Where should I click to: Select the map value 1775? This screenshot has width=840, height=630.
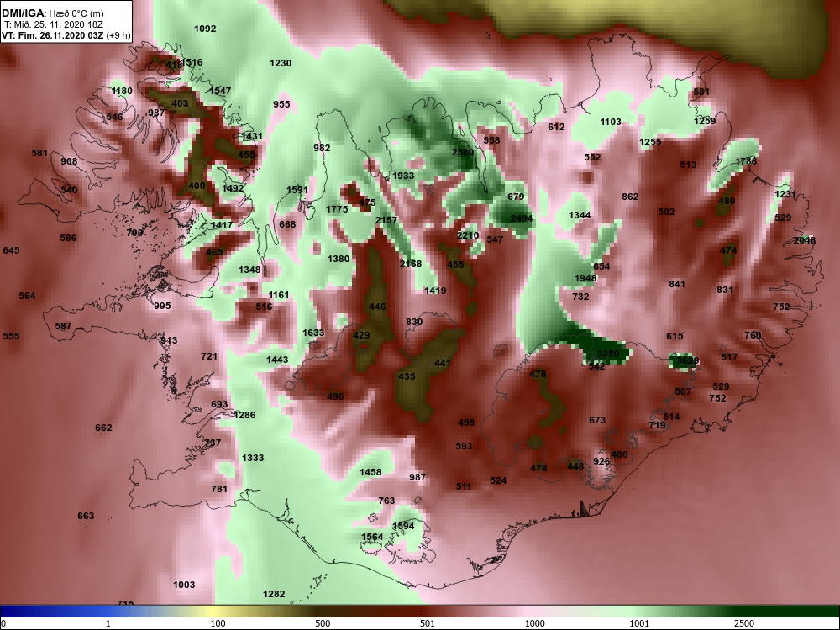pyautogui.click(x=337, y=209)
